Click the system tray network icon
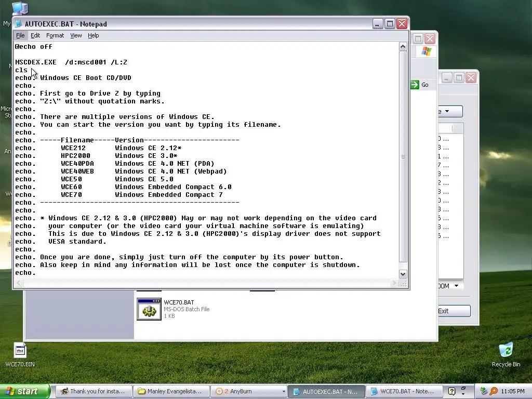 (x=484, y=391)
